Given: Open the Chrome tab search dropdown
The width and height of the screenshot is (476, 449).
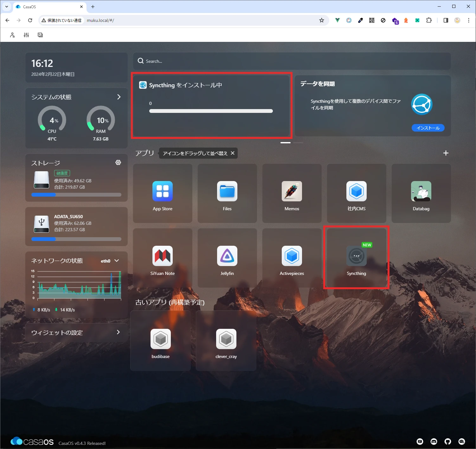Looking at the screenshot, I should (x=6, y=6).
